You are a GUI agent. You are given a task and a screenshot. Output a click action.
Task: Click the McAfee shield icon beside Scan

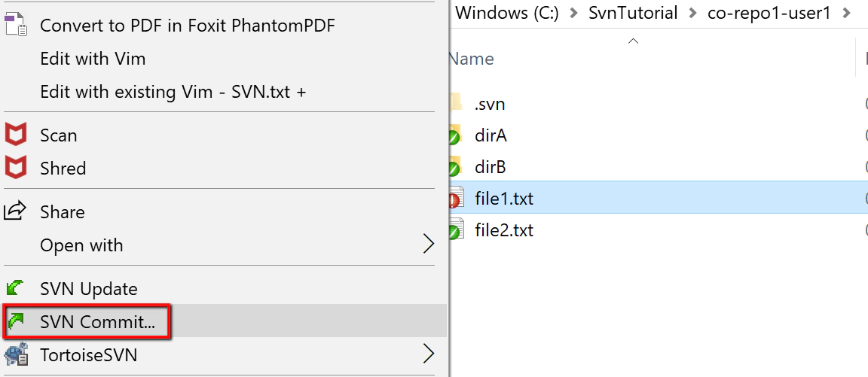16,135
